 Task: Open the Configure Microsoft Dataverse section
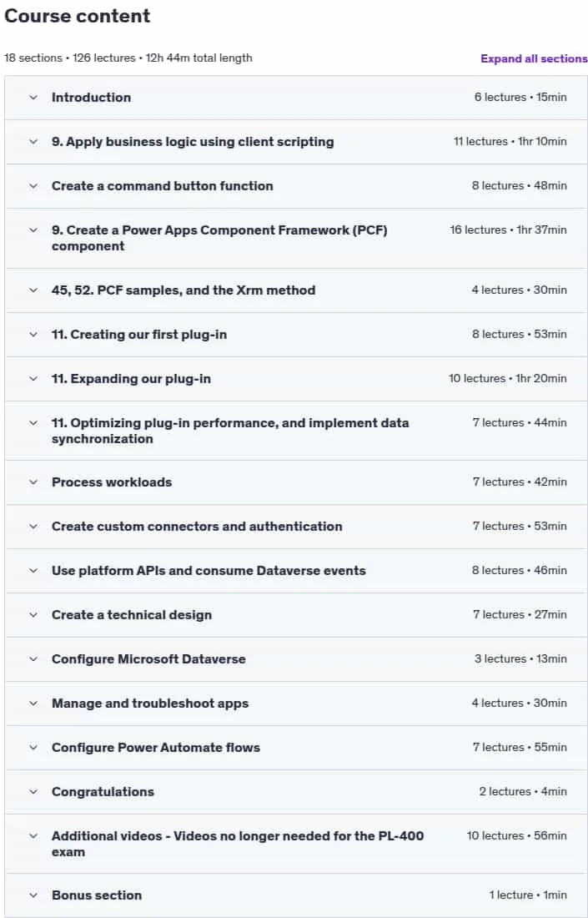[296, 659]
